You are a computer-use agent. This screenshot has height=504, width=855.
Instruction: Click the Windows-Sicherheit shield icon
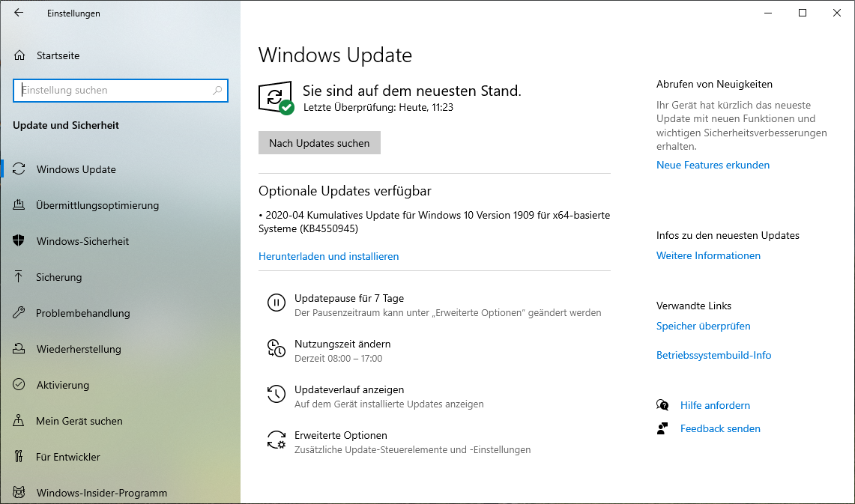click(19, 241)
